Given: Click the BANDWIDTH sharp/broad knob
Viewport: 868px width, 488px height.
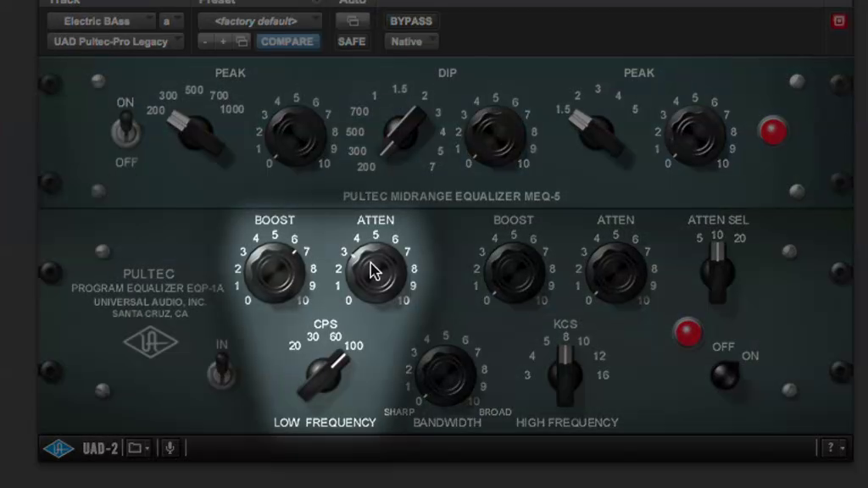Looking at the screenshot, I should click(446, 376).
